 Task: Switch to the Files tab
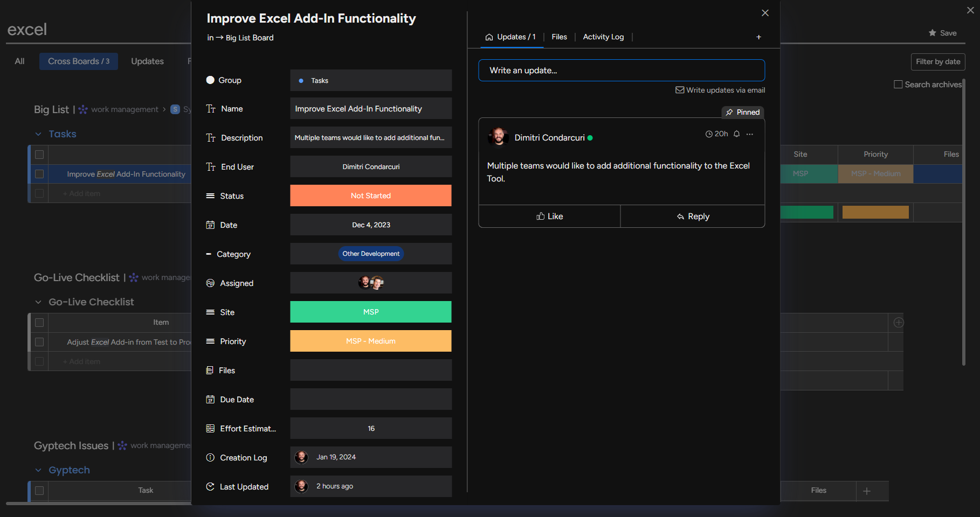click(559, 37)
